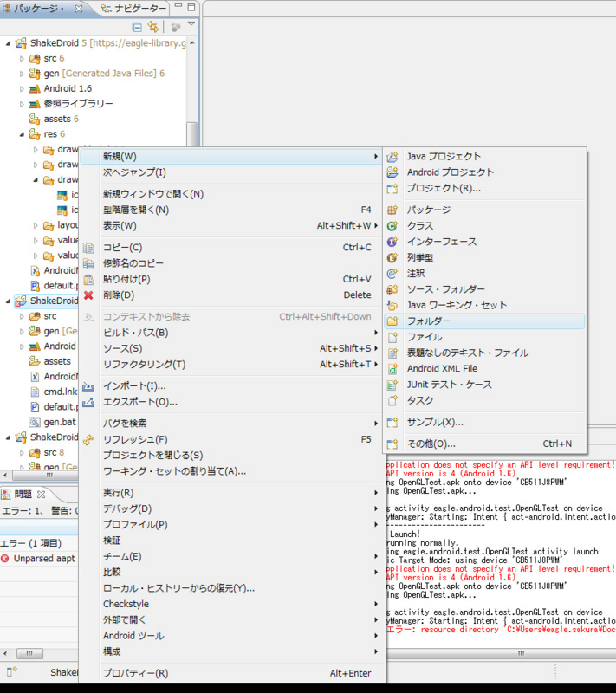Choose 次へジャンプ(I) menu entry

(x=230, y=172)
